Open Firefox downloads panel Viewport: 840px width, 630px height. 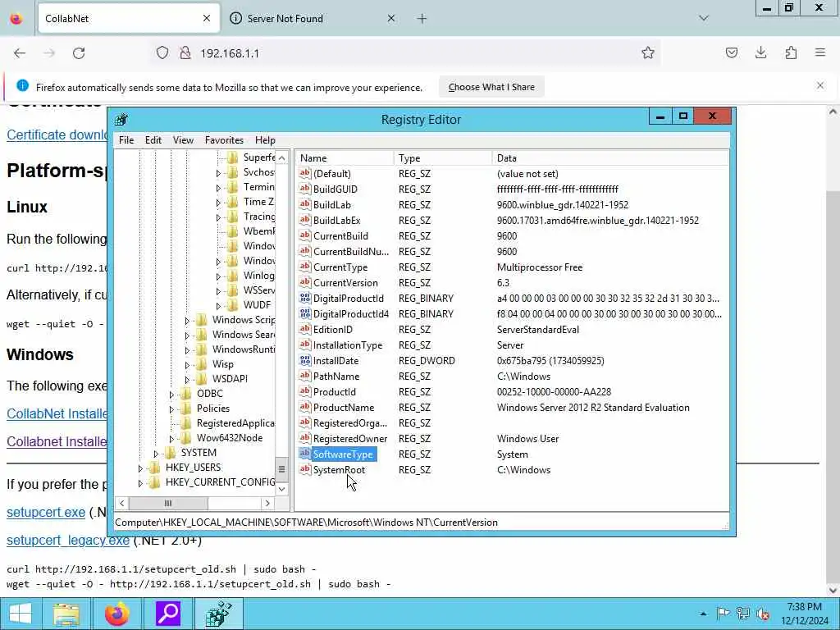(760, 52)
